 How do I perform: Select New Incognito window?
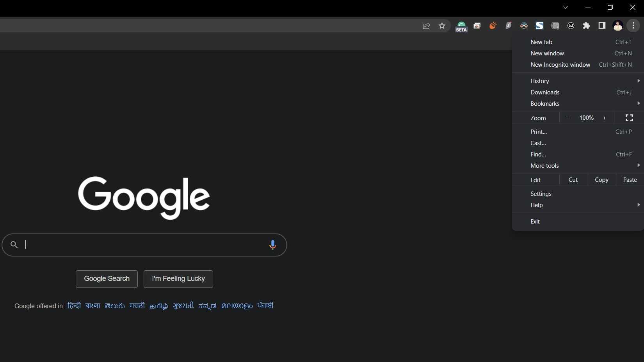pos(560,65)
